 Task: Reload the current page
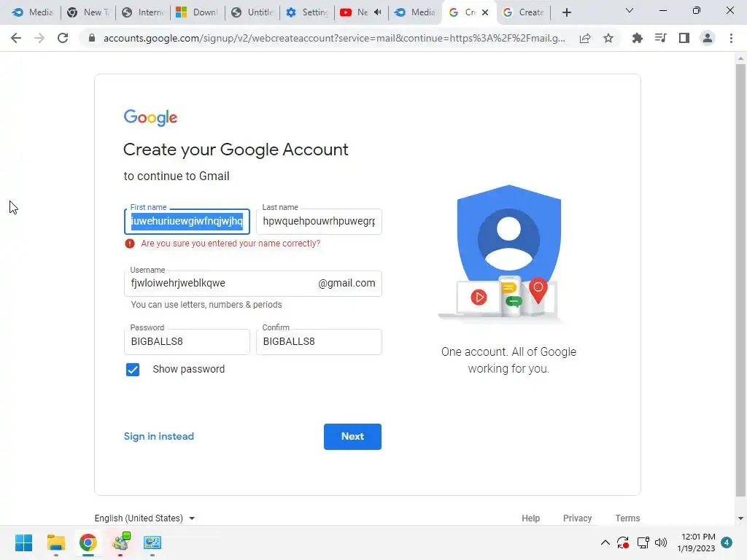tap(63, 38)
